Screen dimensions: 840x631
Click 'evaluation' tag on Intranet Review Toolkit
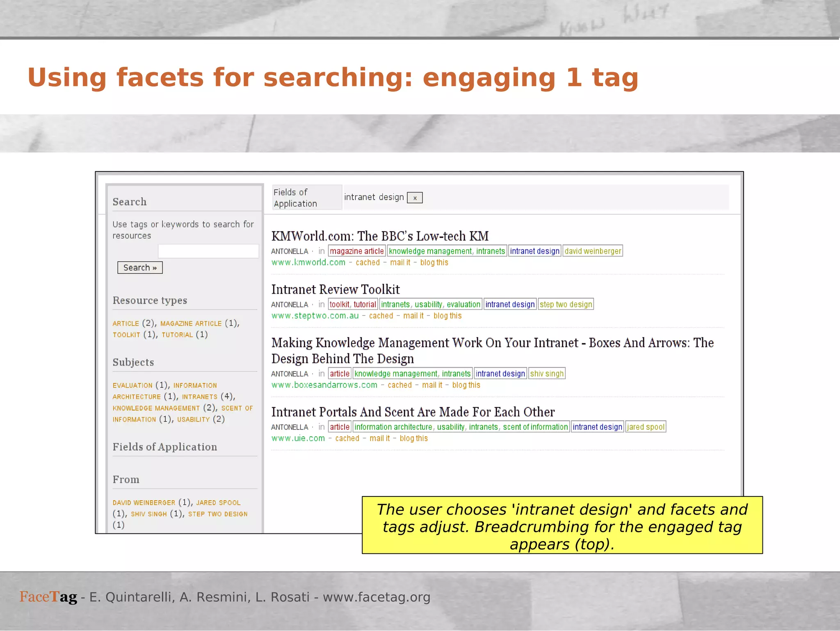463,305
